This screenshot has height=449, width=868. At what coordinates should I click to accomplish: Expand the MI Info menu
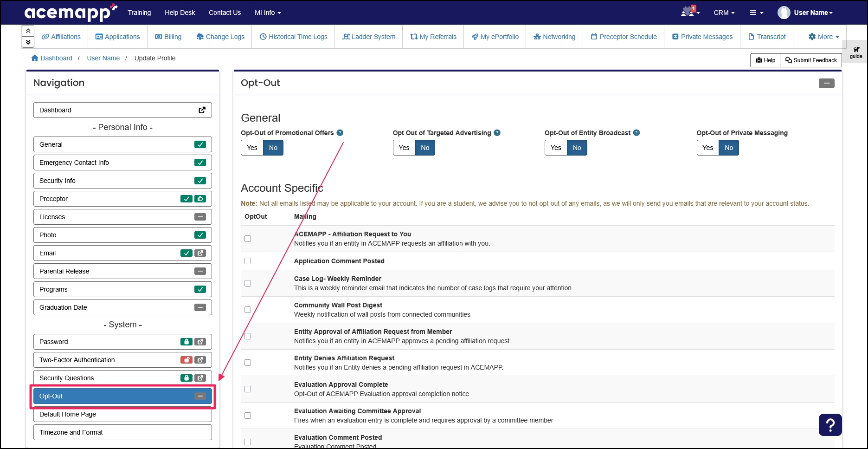point(267,13)
